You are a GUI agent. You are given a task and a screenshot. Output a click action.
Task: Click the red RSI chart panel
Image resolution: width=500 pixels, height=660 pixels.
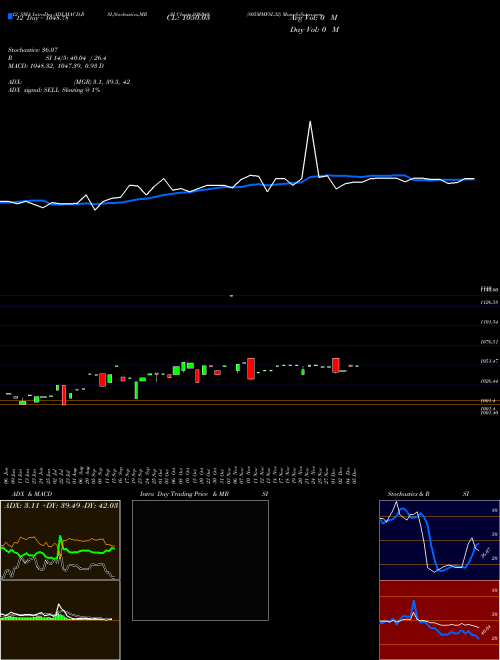click(x=439, y=620)
